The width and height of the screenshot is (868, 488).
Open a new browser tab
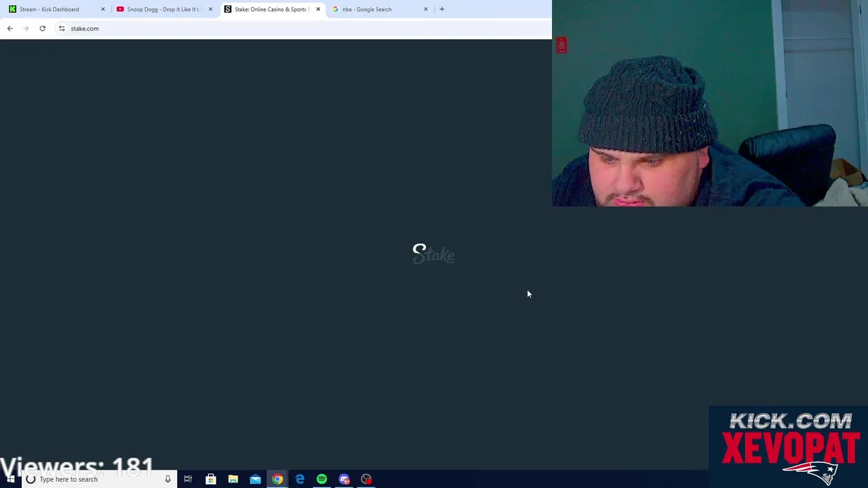[442, 9]
